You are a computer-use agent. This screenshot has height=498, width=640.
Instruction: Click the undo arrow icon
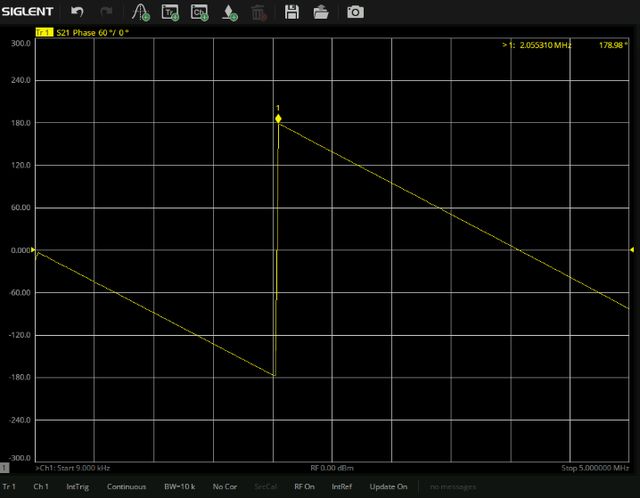(x=77, y=12)
